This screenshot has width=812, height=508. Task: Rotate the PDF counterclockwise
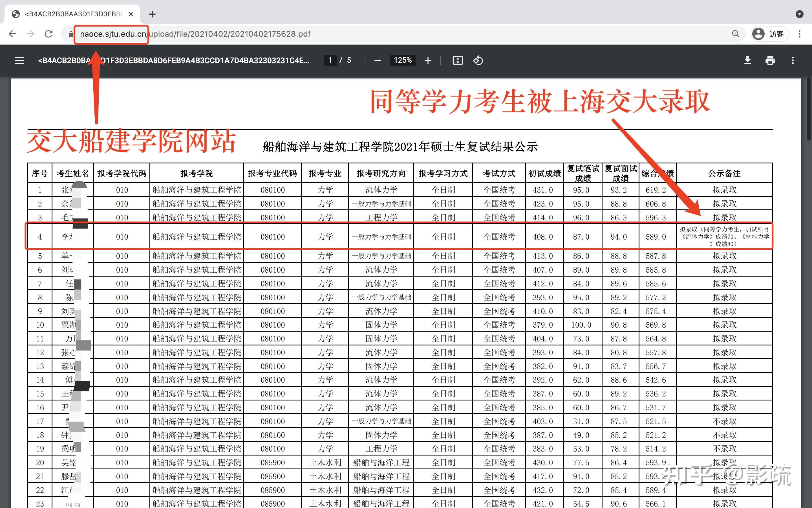click(478, 60)
